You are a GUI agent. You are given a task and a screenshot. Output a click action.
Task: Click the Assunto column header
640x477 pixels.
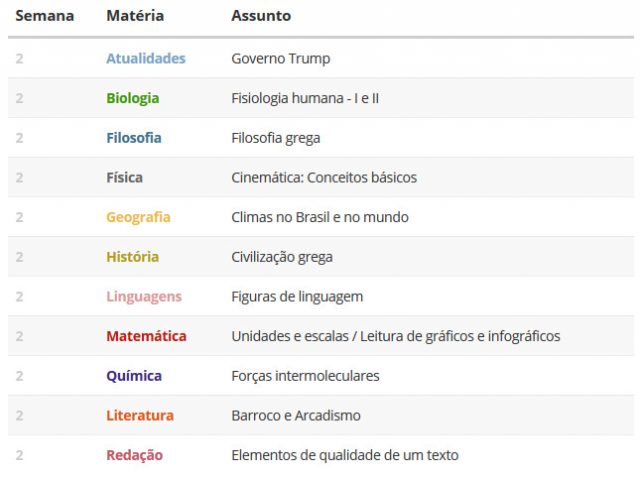261,16
